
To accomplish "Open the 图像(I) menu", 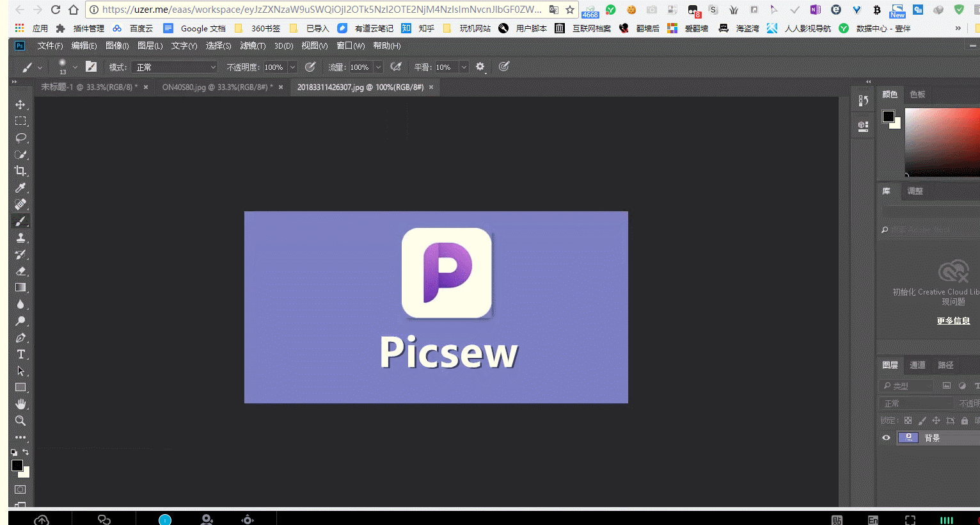I will tap(117, 46).
